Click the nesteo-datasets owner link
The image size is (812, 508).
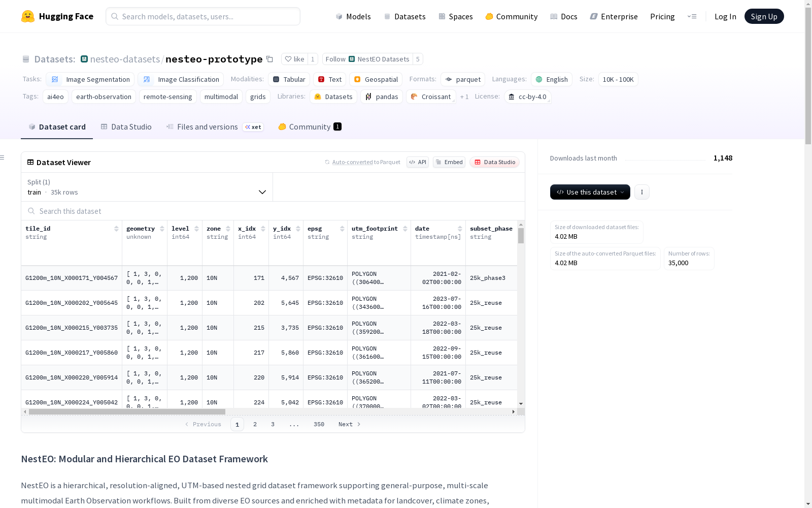125,59
